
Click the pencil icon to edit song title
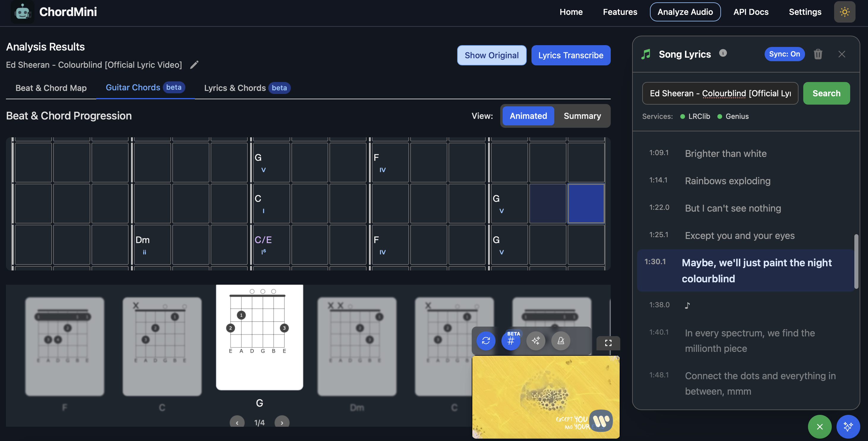[194, 65]
